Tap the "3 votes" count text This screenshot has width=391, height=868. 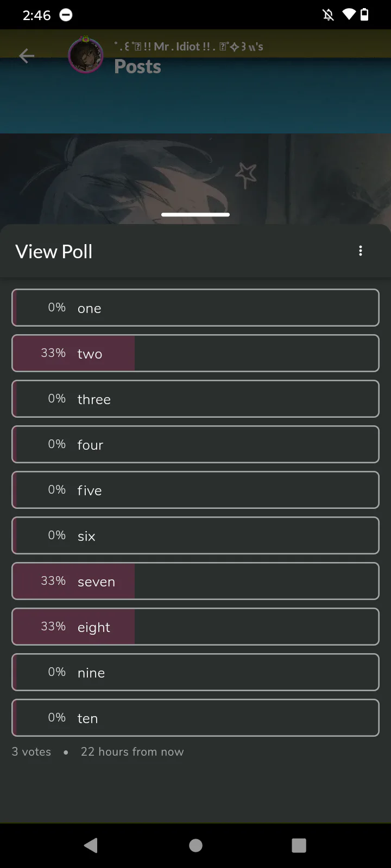click(x=31, y=752)
